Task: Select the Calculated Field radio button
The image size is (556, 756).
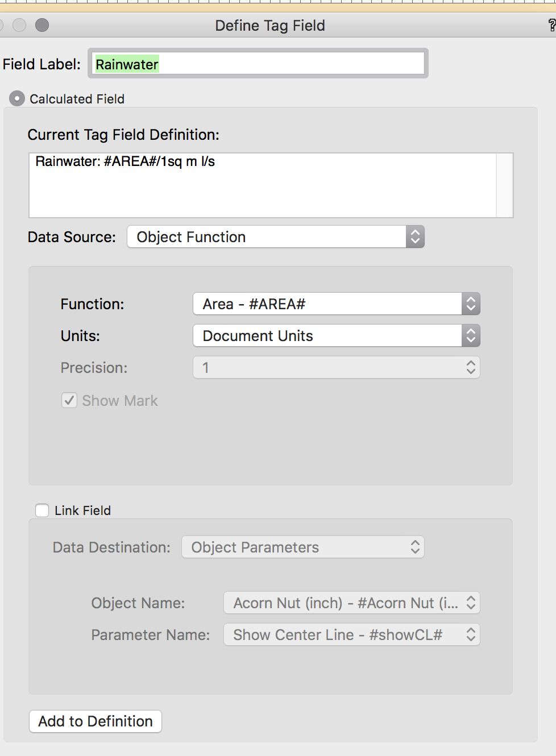Action: pyautogui.click(x=17, y=99)
